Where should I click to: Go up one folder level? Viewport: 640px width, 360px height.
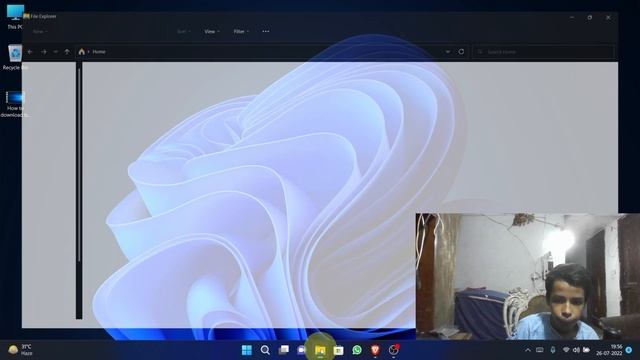click(x=67, y=52)
